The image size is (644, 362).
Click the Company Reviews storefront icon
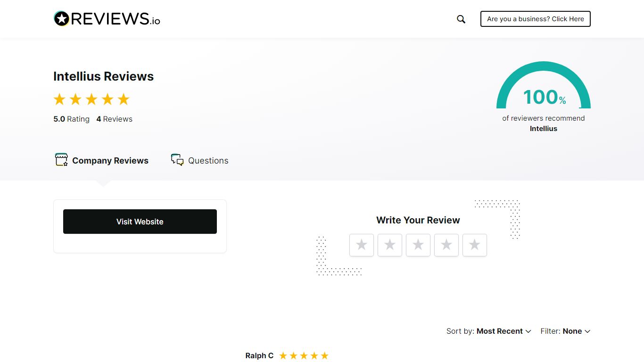(61, 160)
